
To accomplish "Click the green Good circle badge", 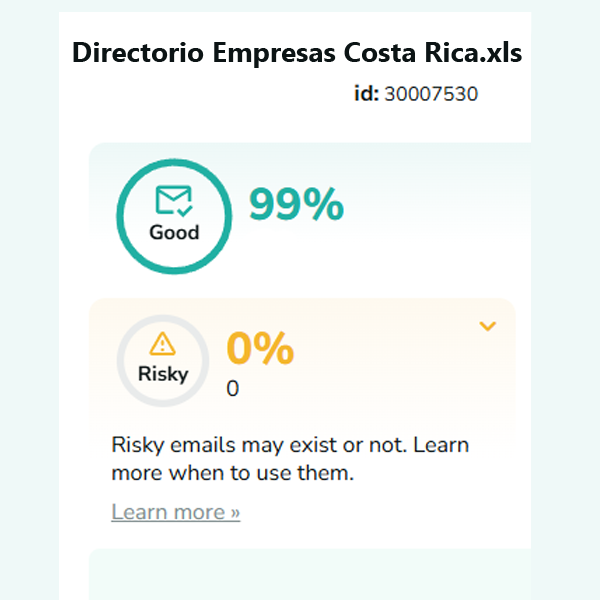I will [x=174, y=216].
